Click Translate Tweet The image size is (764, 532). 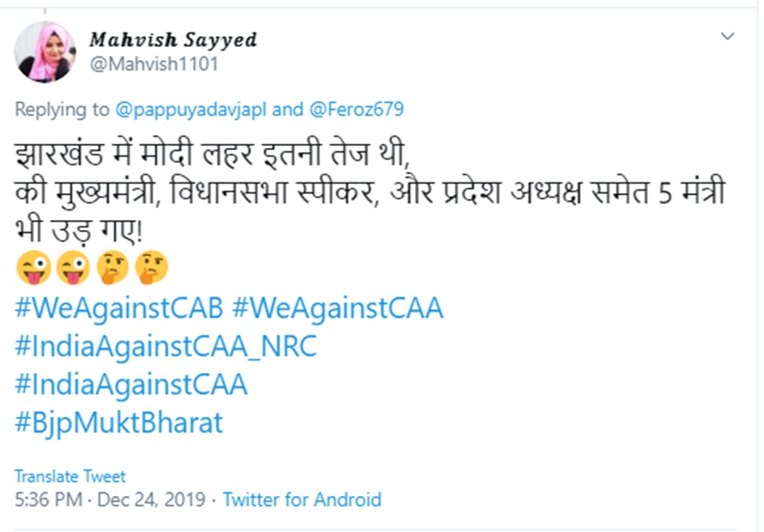(70, 476)
